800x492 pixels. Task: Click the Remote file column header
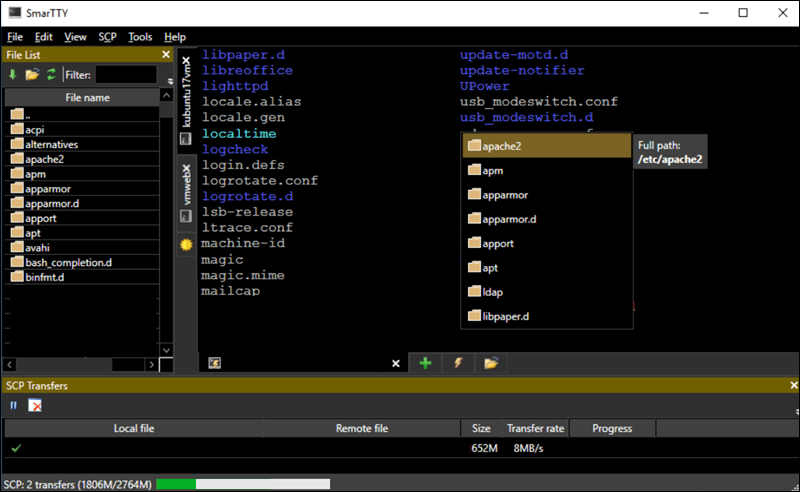(362, 428)
